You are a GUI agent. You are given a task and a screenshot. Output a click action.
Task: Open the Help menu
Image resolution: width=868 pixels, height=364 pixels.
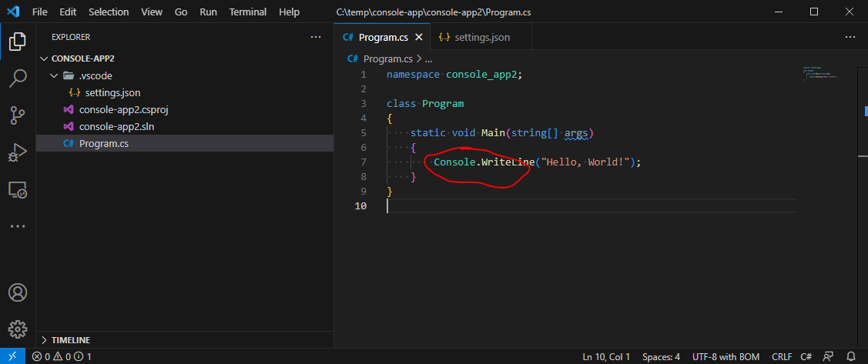[289, 12]
